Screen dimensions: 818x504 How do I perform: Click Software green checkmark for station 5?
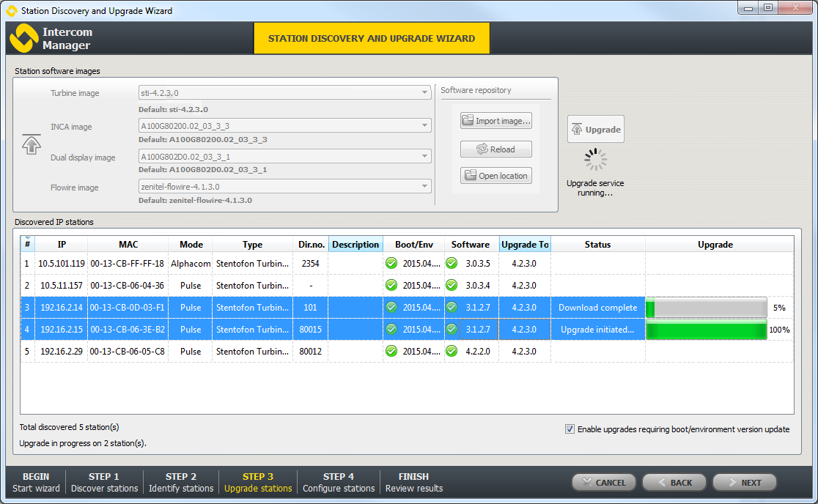coord(452,352)
